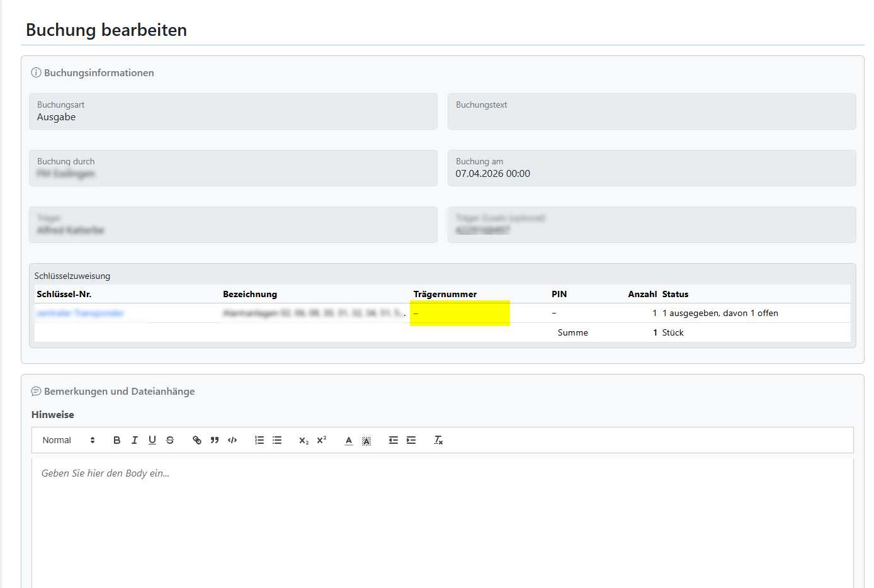The width and height of the screenshot is (874, 588).
Task: Click the Bezeichnung column header
Action: click(250, 294)
